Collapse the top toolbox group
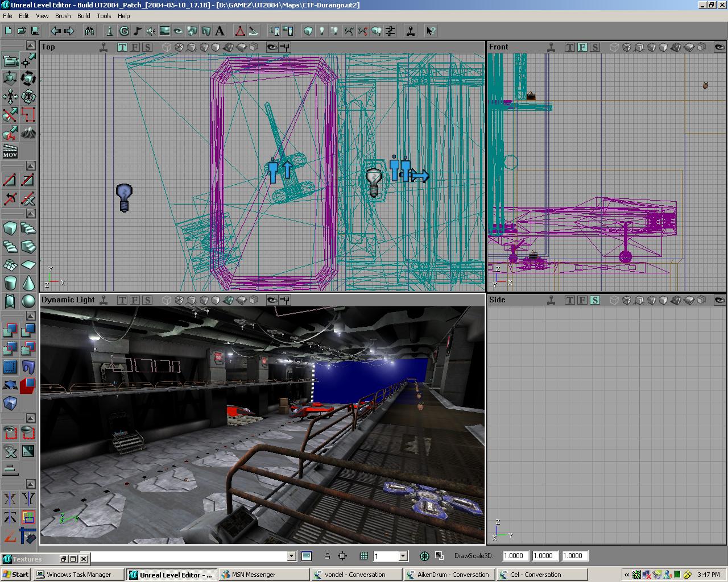Viewport: 728px width, 582px height. click(x=31, y=45)
